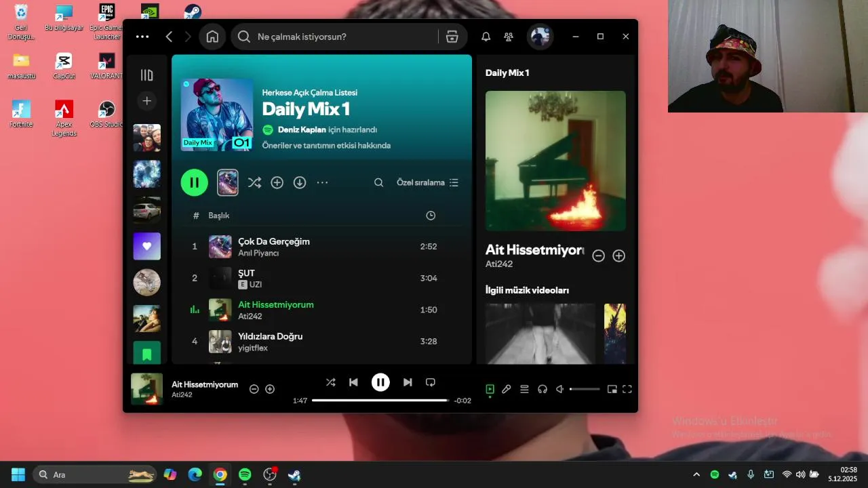Play first related music video thumbnail
868x488 pixels.
click(540, 333)
